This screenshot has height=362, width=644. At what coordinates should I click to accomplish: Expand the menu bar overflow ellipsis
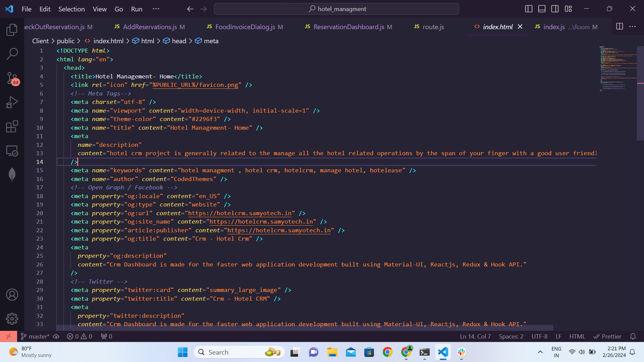pyautogui.click(x=156, y=9)
